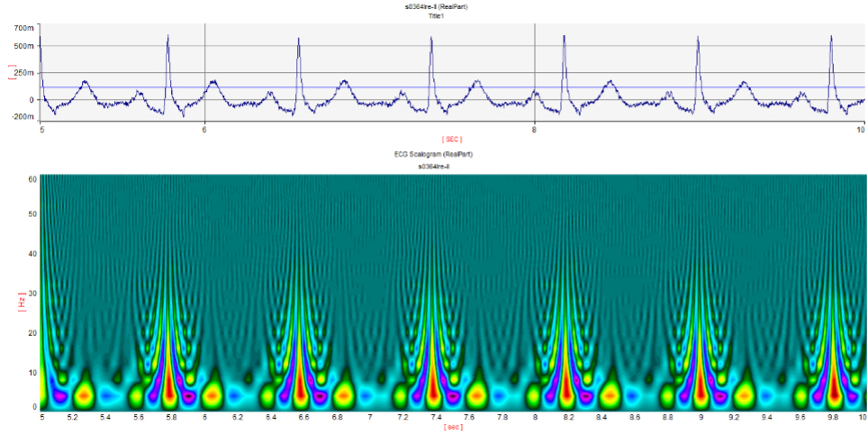Image resolution: width=868 pixels, height=435 pixels.
Task: Click the "-200m" y-axis label
Action: coord(23,117)
